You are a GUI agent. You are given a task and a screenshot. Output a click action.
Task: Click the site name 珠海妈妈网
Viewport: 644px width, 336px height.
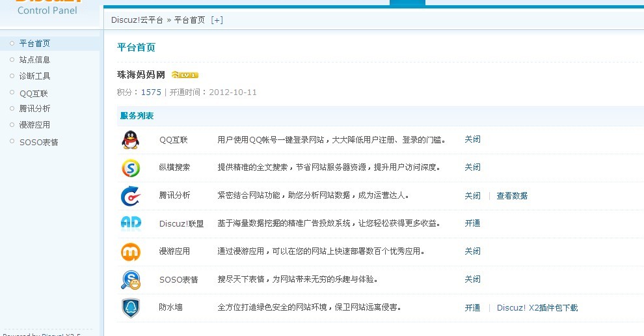(141, 75)
